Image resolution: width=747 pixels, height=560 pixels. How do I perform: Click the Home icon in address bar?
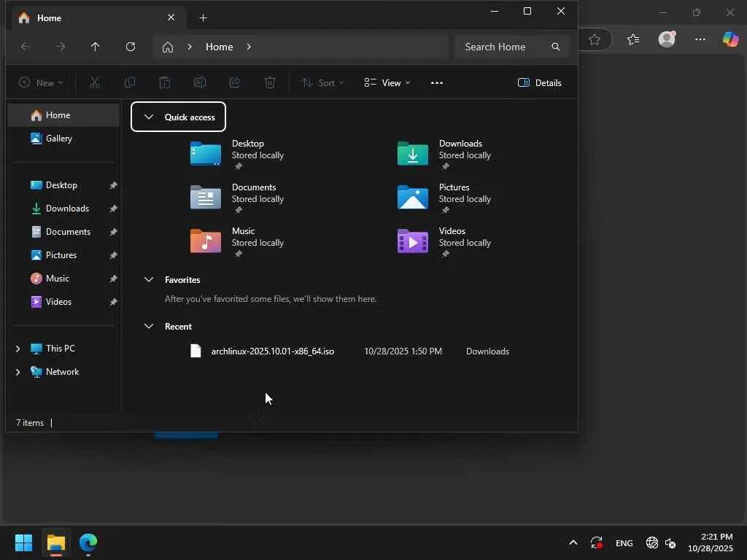coord(168,47)
